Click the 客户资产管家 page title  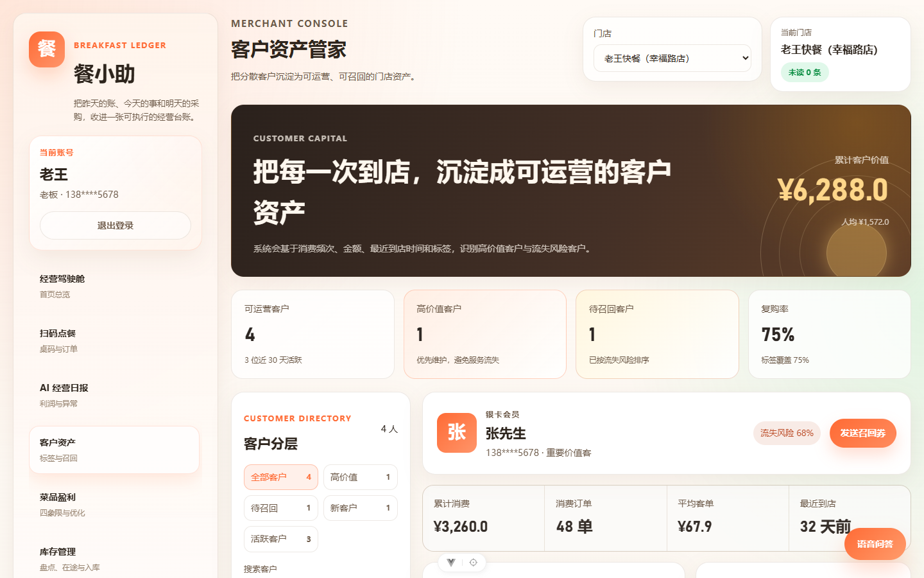[289, 49]
